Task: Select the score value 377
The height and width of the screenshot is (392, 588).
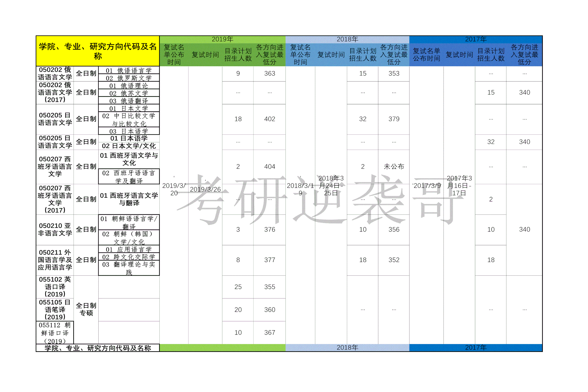Action: tap(270, 260)
